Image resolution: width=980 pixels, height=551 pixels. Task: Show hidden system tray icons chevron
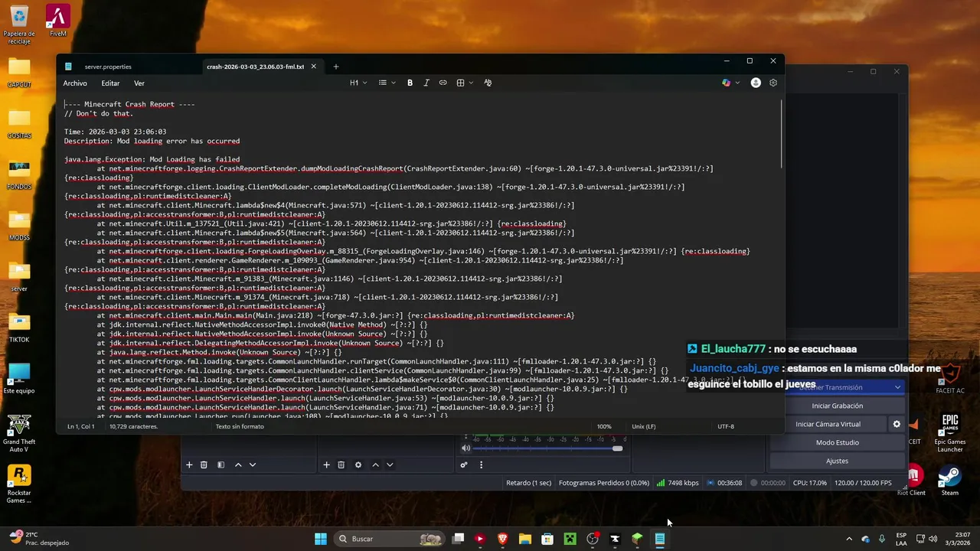(849, 539)
